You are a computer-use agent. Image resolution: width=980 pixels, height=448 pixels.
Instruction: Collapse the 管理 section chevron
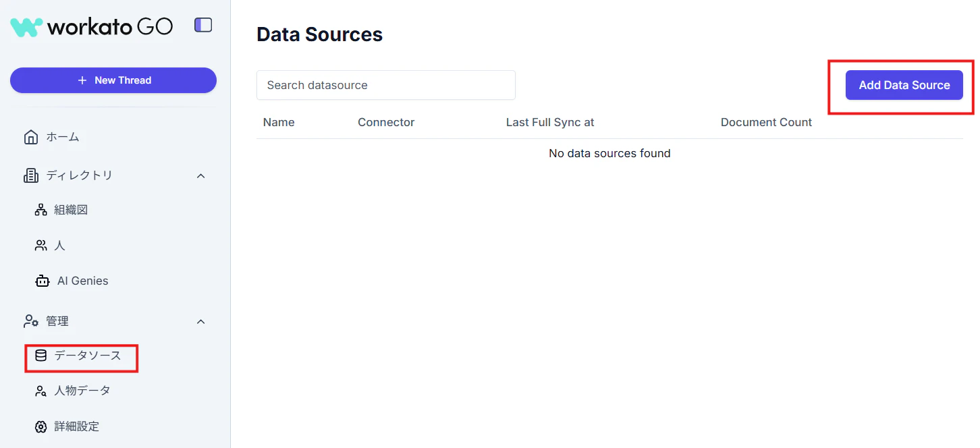tap(200, 321)
